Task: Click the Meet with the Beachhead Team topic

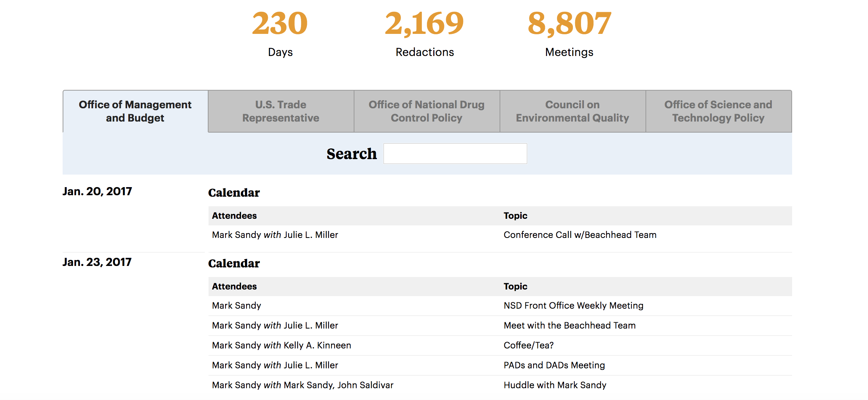Action: (x=570, y=326)
